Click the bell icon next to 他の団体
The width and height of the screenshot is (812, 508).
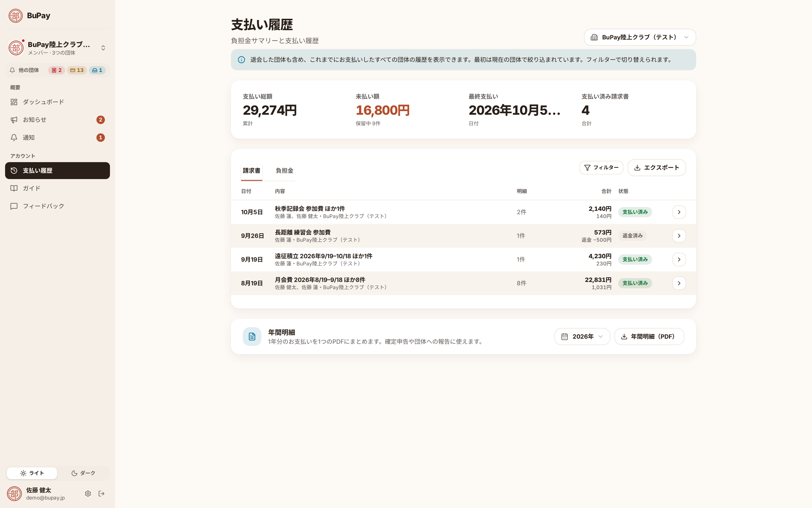12,70
